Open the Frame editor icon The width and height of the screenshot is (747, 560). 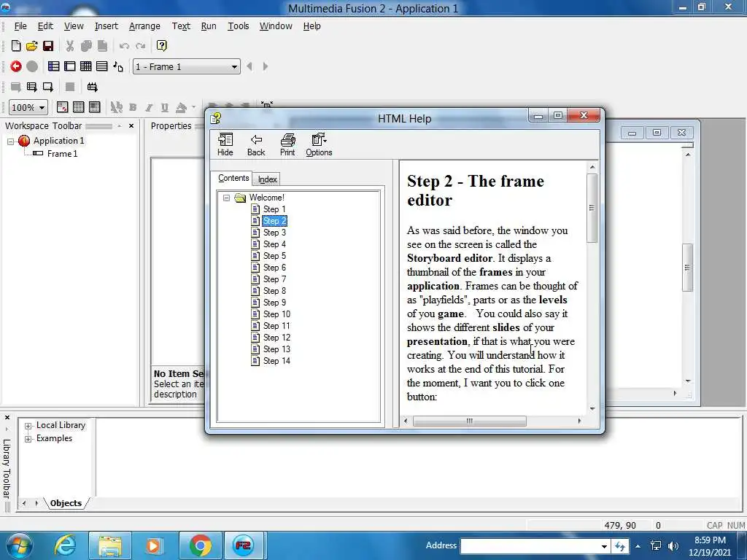click(70, 66)
